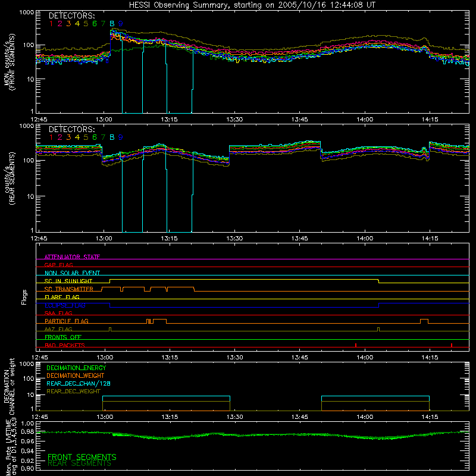Click the REAR SEGMENTS livetime legend label
The image size is (476, 476).
[80, 464]
